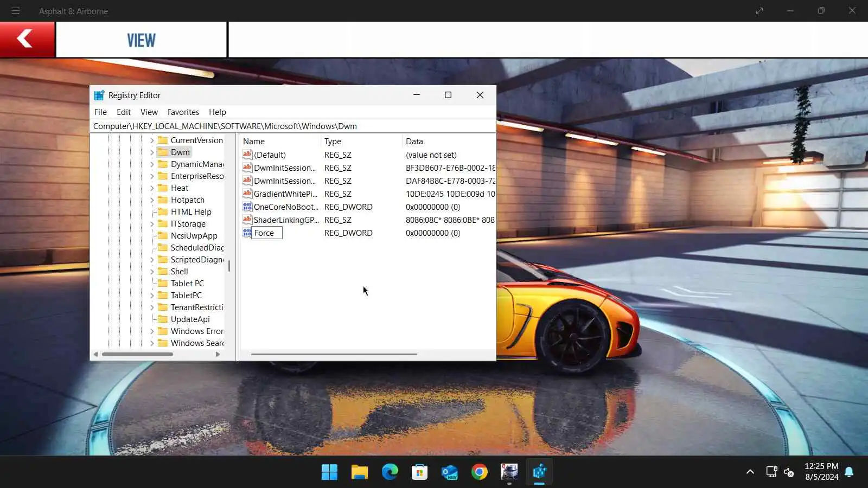Click the tree pane's left scroll arrow
This screenshot has height=488, width=868.
click(96, 355)
